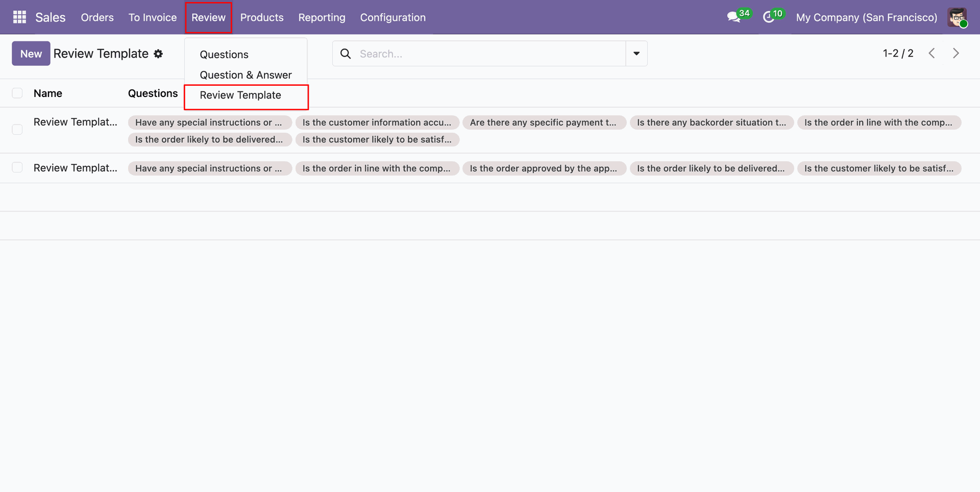Check the first Review Template row checkbox

(17, 130)
